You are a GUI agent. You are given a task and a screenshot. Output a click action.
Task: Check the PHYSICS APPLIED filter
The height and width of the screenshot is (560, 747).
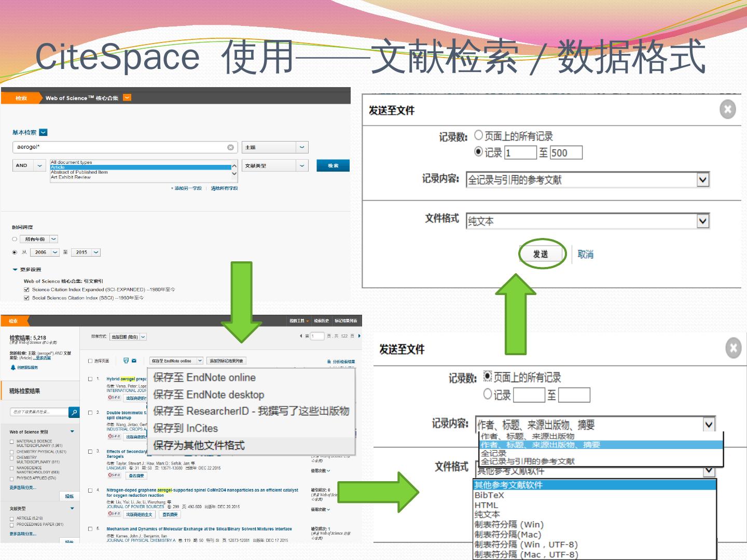pos(12,479)
